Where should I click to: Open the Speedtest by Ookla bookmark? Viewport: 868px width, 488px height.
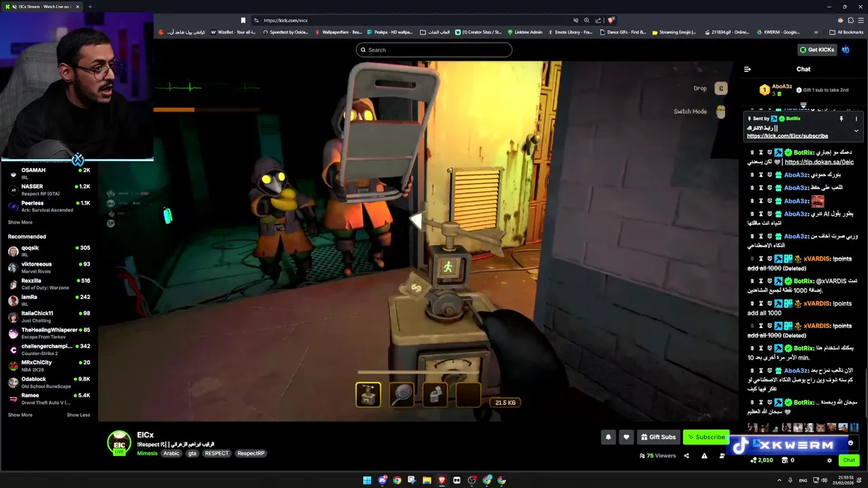pos(285,32)
